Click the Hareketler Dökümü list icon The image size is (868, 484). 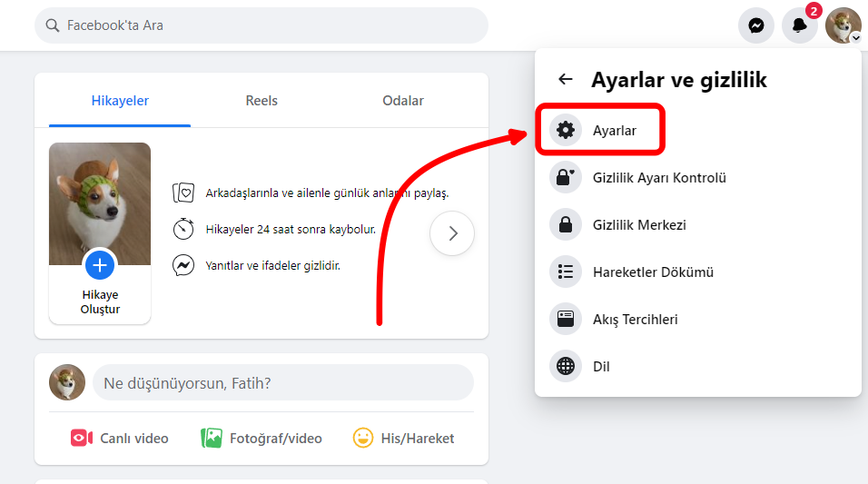[566, 272]
